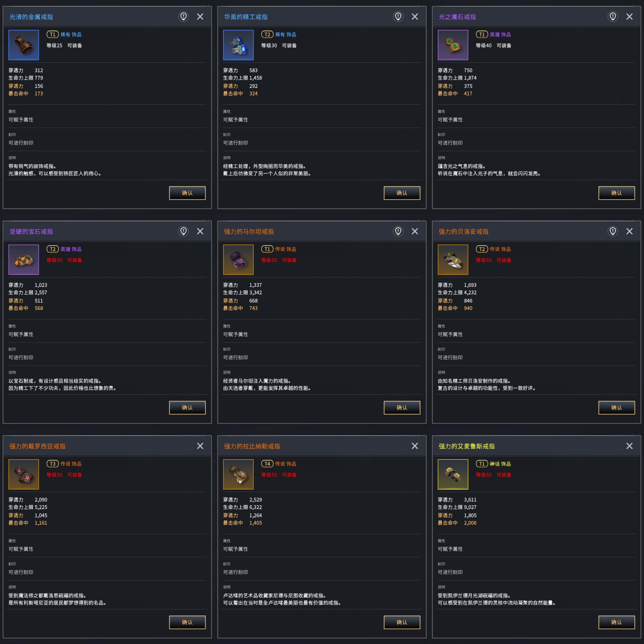Image resolution: width=644 pixels, height=644 pixels.
Task: Click the T2 tier badge of 华美的精工戒指
Action: [x=267, y=35]
